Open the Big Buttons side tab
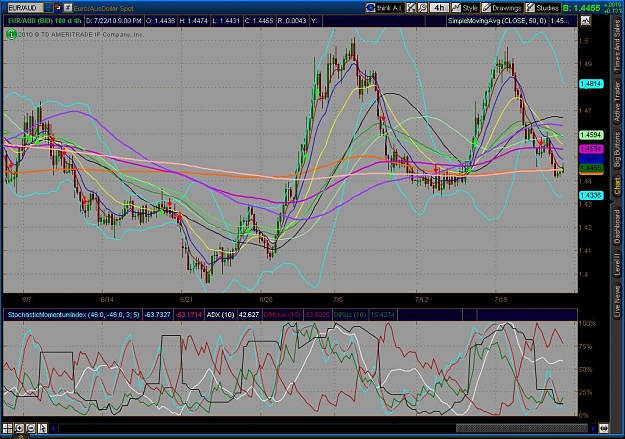The height and width of the screenshot is (439, 625). [x=617, y=150]
